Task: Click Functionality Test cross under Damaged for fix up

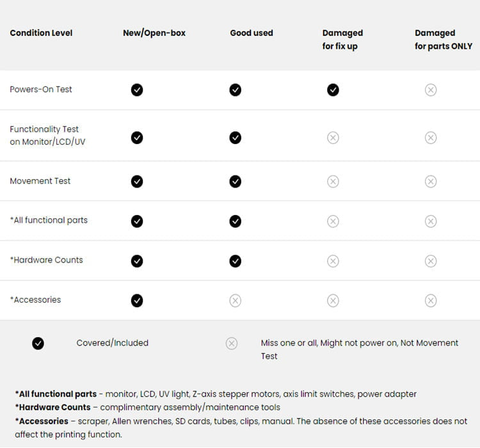Action: 333,138
